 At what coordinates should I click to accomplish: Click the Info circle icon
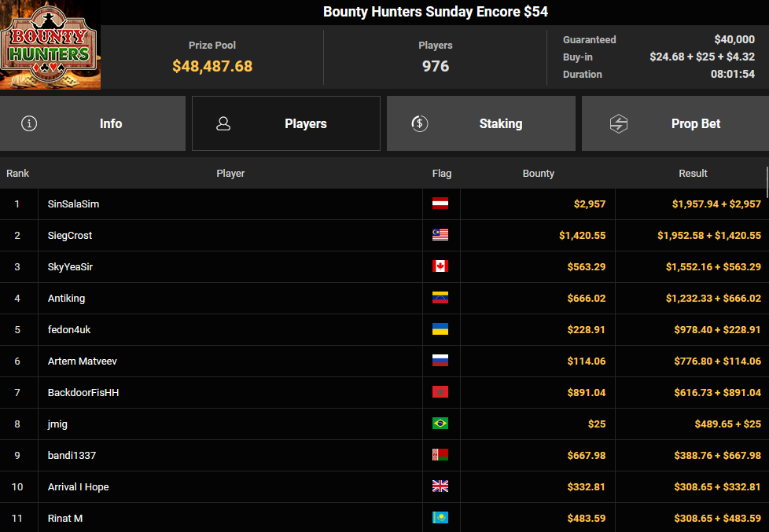coord(29,123)
